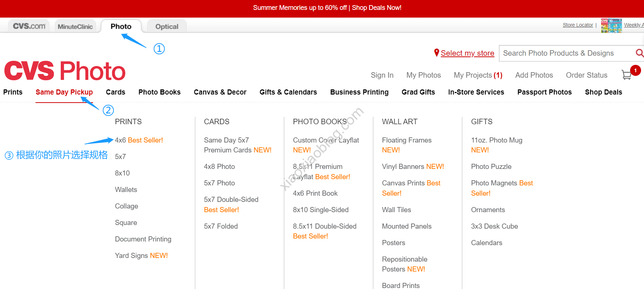
Task: Select 4x8 Photo card
Action: [219, 166]
